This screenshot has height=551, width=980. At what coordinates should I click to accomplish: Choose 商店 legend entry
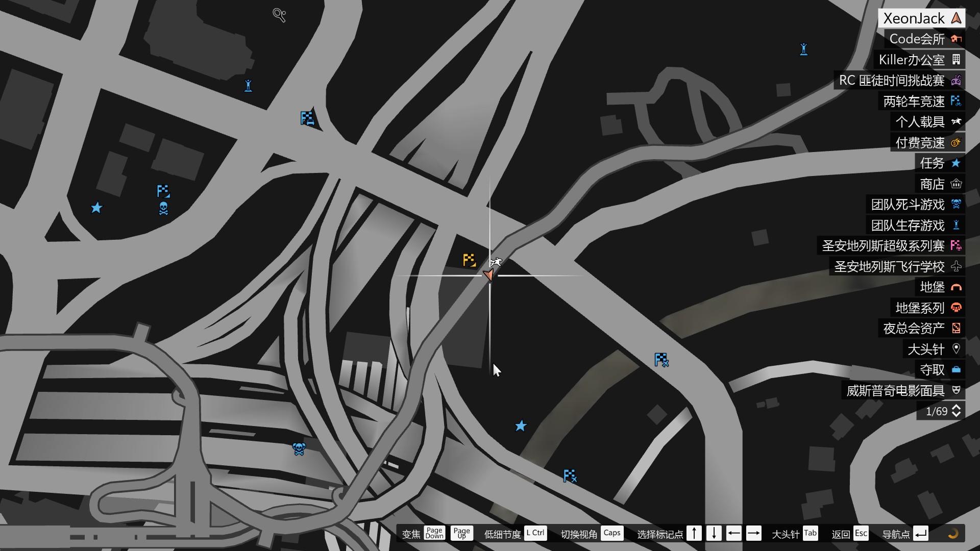[x=940, y=184]
